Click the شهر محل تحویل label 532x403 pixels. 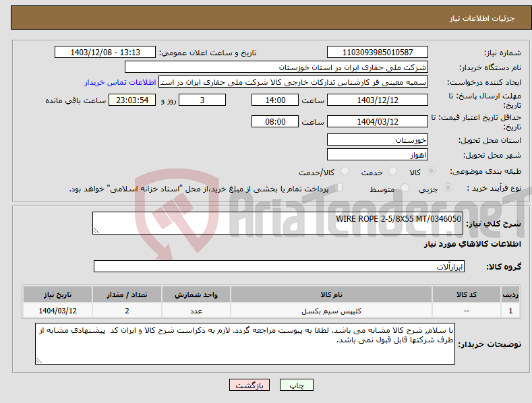[x=492, y=156]
